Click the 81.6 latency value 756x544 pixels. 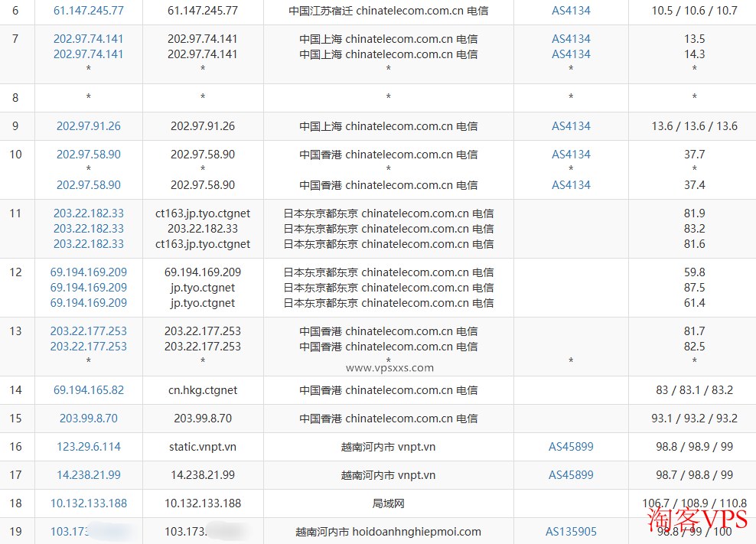[694, 245]
